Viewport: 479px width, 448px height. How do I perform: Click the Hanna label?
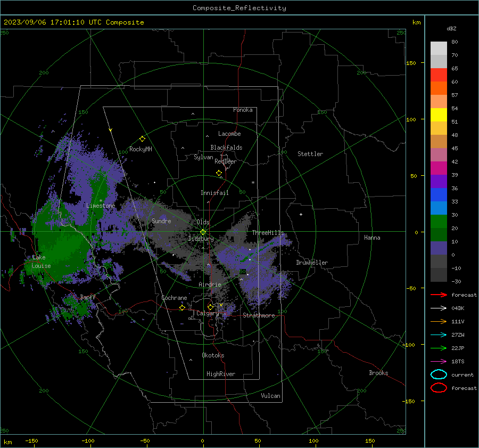[x=372, y=238]
